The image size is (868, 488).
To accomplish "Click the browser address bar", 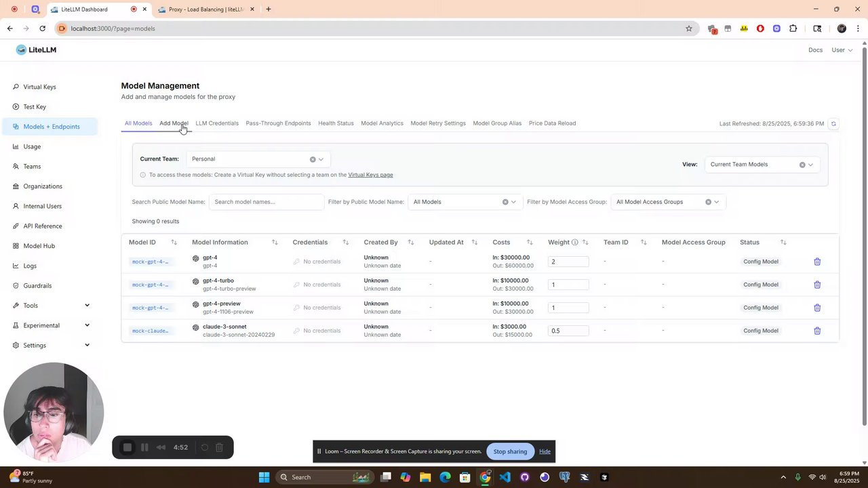I will pyautogui.click(x=373, y=28).
